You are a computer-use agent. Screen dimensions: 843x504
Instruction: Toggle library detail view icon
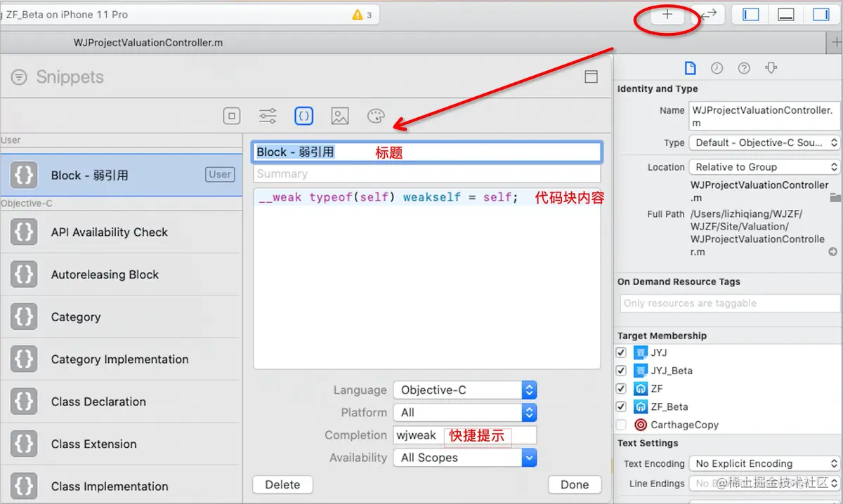[592, 77]
